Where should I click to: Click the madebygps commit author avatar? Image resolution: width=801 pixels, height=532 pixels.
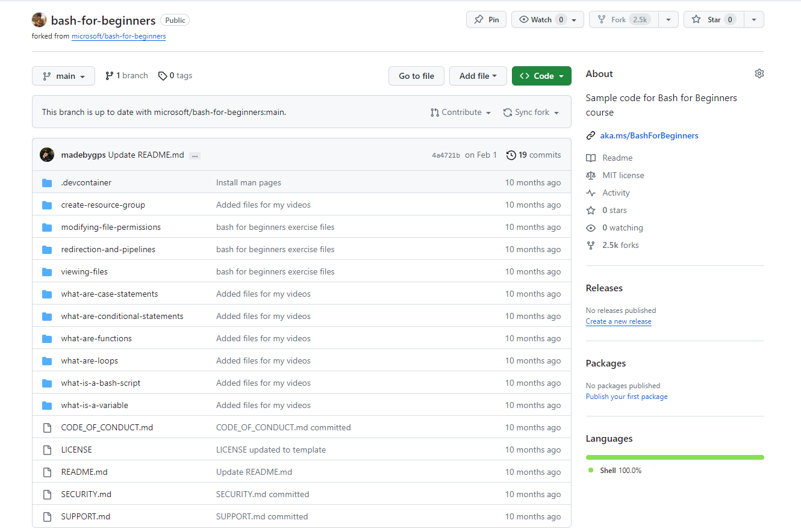point(47,155)
